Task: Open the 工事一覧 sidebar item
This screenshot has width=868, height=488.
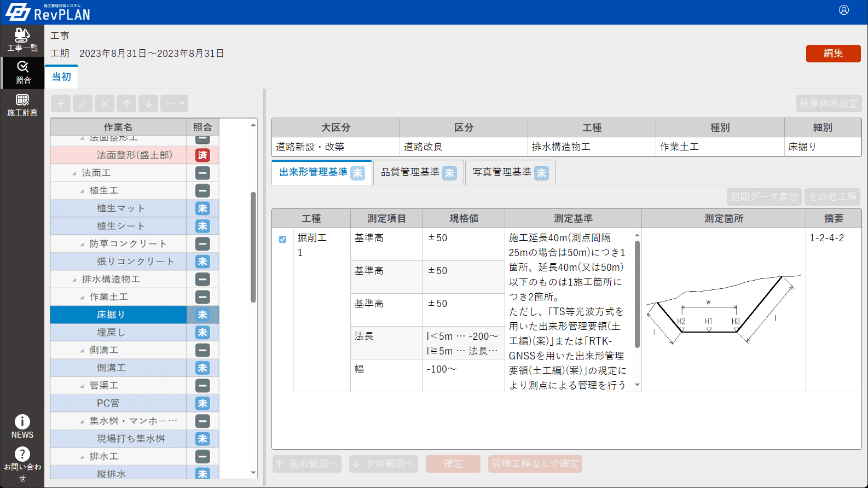Action: click(x=22, y=40)
